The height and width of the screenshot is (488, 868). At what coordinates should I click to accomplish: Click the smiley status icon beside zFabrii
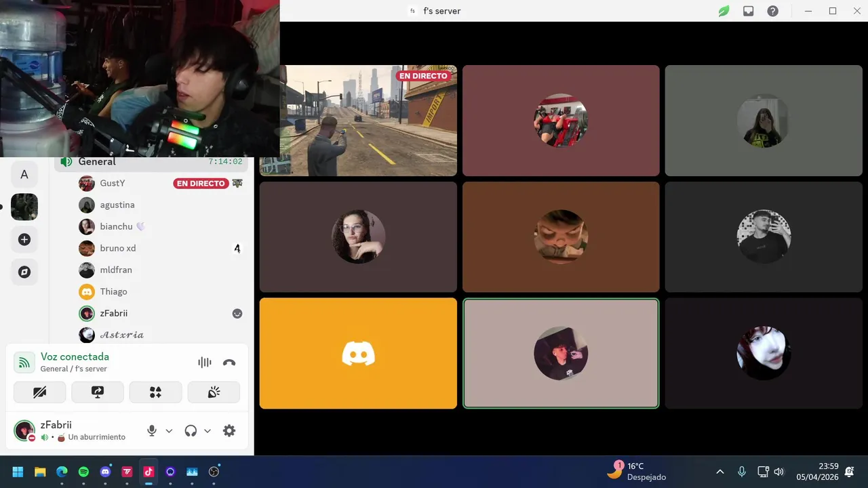(x=237, y=313)
